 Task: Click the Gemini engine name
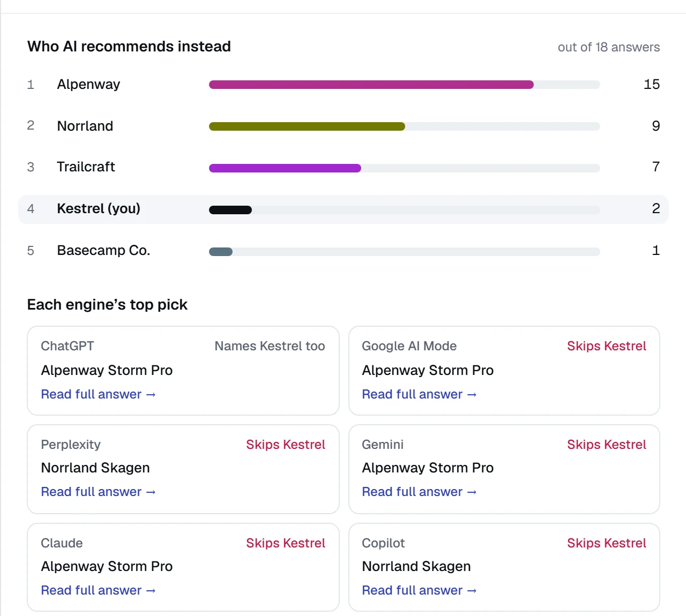tap(383, 445)
